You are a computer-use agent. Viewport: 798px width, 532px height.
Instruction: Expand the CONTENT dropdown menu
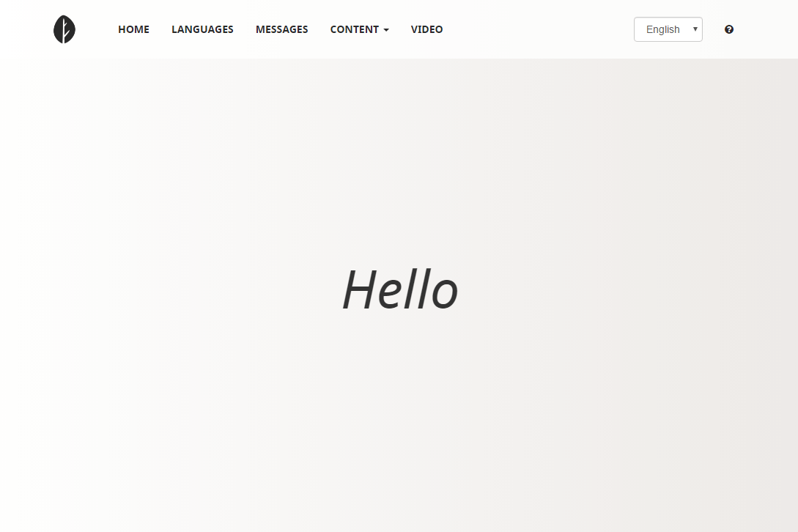click(359, 29)
